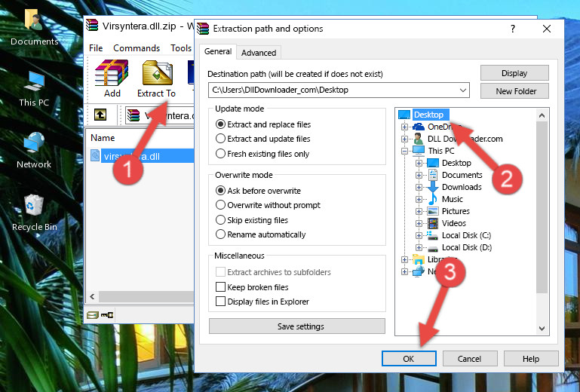Select Extract and replace files option
Image resolution: width=580 pixels, height=392 pixels.
point(220,124)
